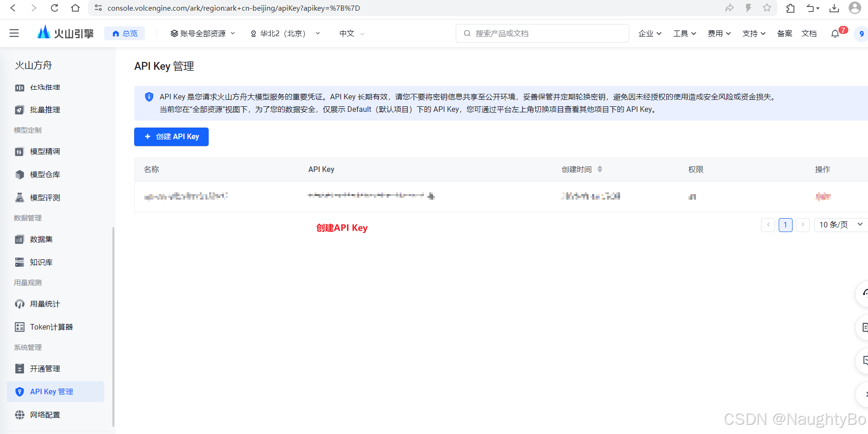Open browser profile avatar
This screenshot has width=868, height=434.
855,8
